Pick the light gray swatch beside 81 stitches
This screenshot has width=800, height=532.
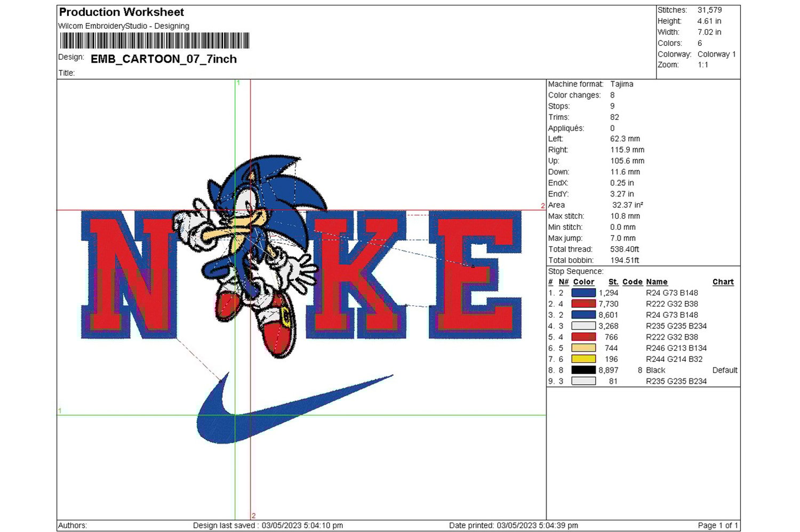(583, 381)
